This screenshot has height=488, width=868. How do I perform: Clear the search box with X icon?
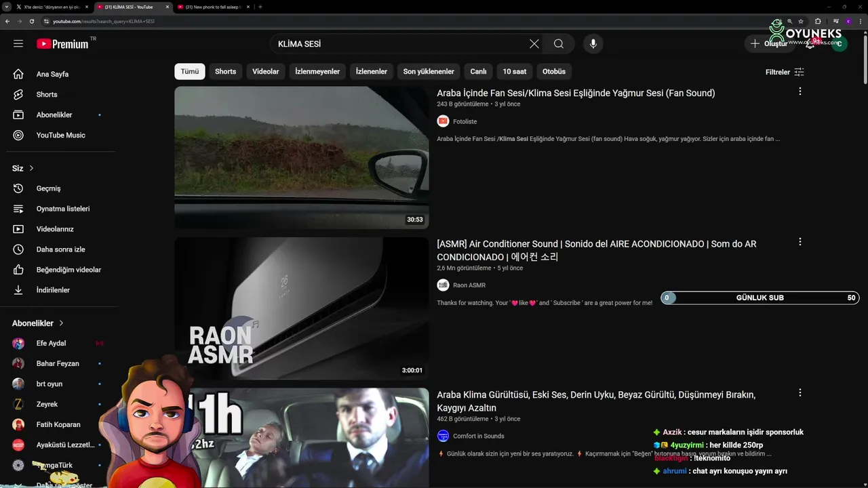(x=534, y=43)
